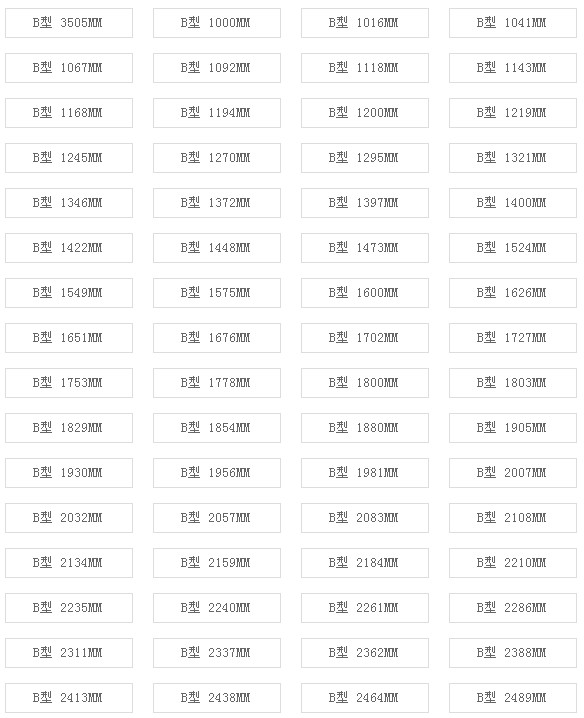Image resolution: width=584 pixels, height=718 pixels.
Task: Pick the B型 2489MM size
Action: (513, 698)
